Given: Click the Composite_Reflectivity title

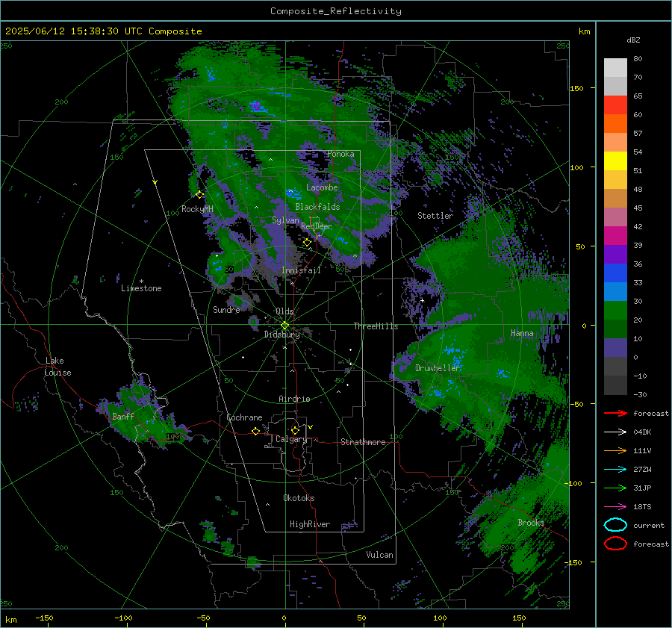Looking at the screenshot, I should [336, 11].
